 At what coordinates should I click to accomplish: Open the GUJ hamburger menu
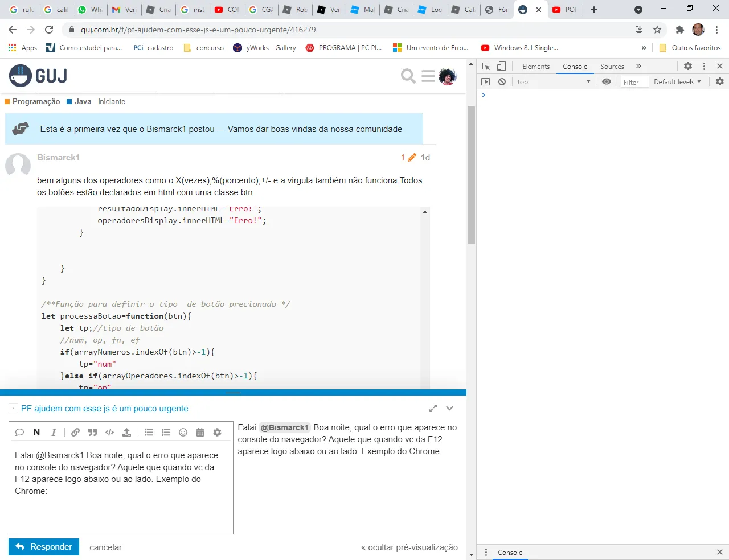pyautogui.click(x=428, y=76)
